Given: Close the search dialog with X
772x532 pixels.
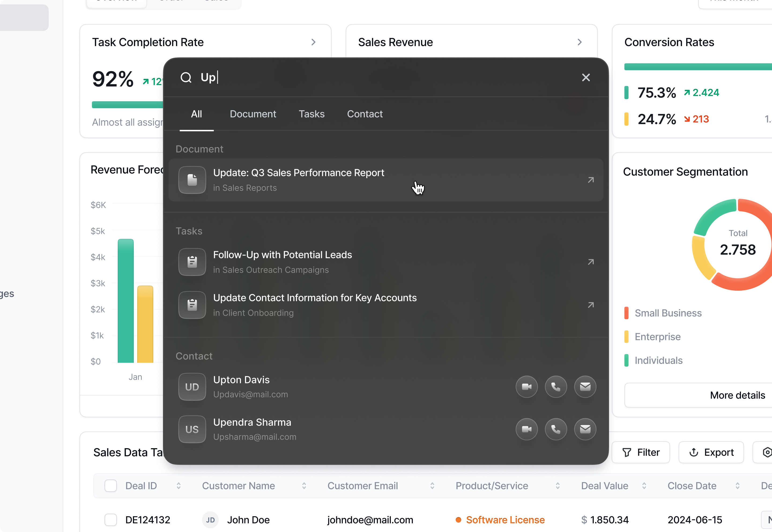Looking at the screenshot, I should point(586,77).
